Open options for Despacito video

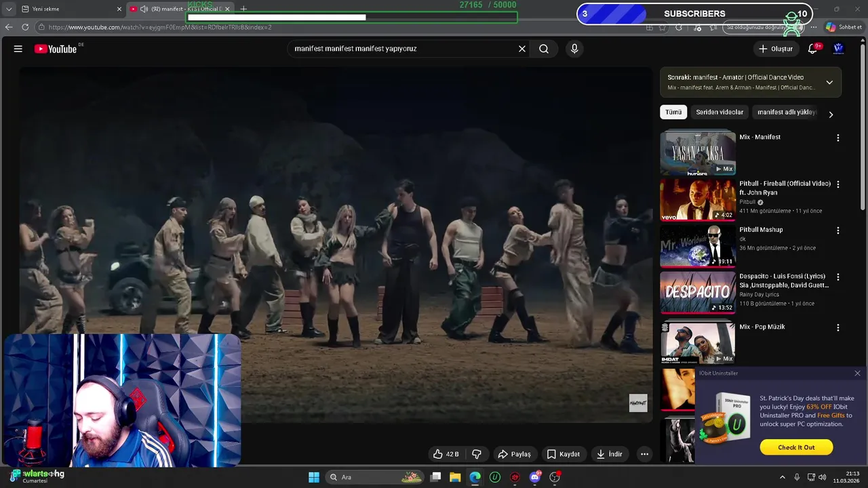click(x=838, y=277)
